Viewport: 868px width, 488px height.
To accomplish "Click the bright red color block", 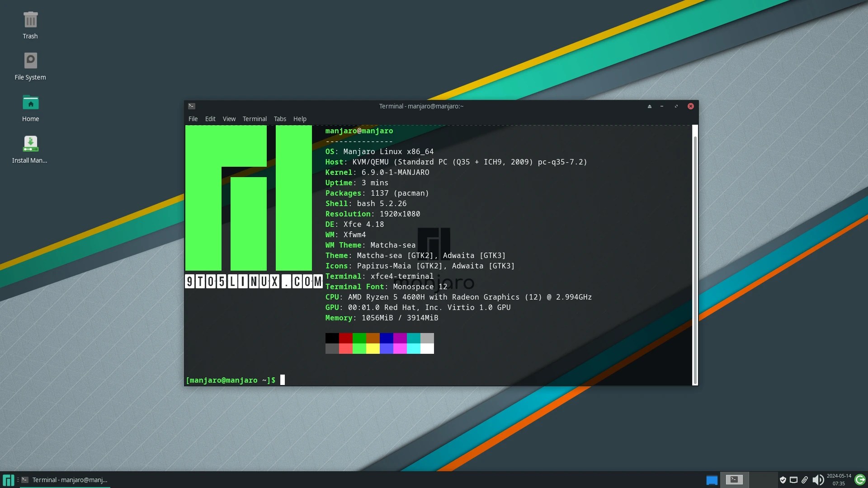I will (x=346, y=348).
